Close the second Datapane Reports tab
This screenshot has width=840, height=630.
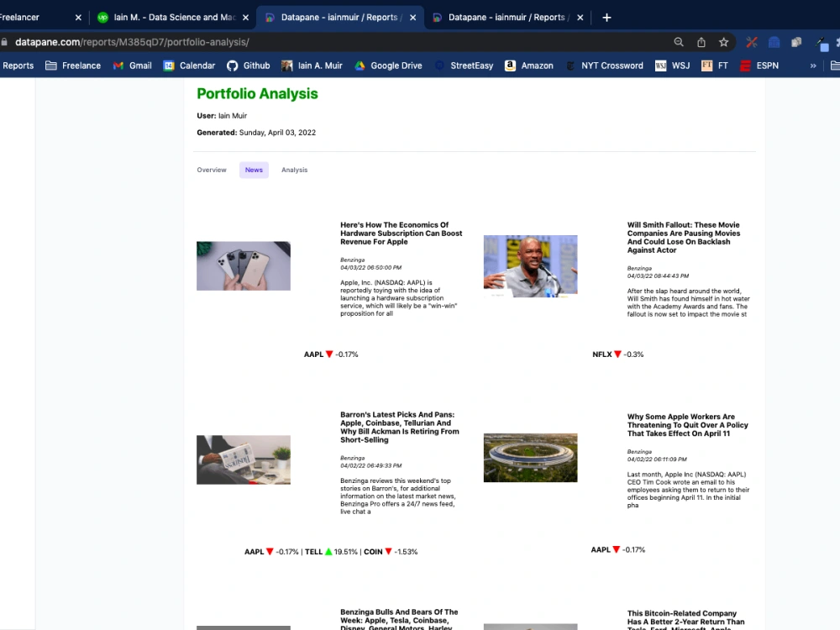[580, 18]
